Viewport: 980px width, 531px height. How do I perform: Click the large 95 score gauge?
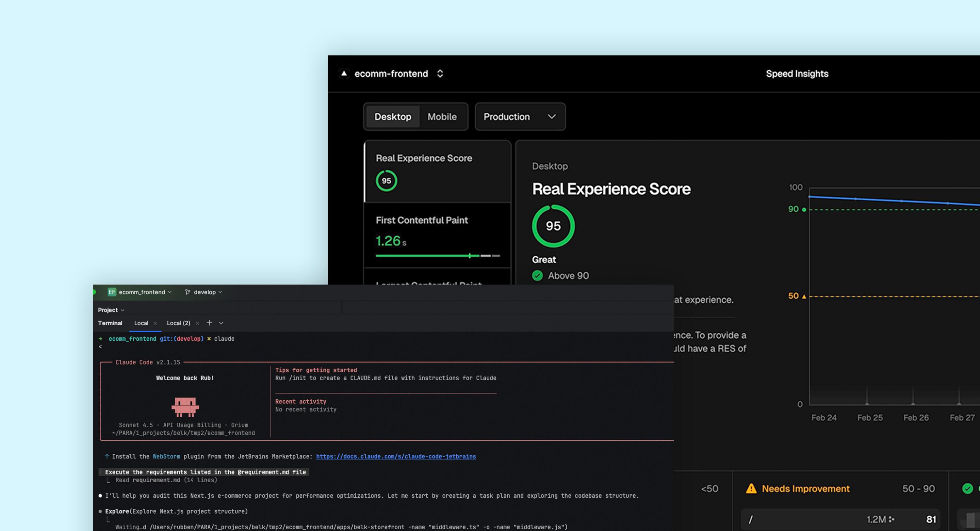tap(553, 226)
